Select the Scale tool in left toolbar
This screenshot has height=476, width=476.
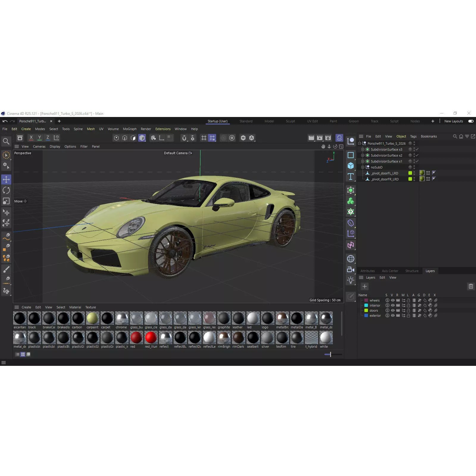[x=6, y=201]
